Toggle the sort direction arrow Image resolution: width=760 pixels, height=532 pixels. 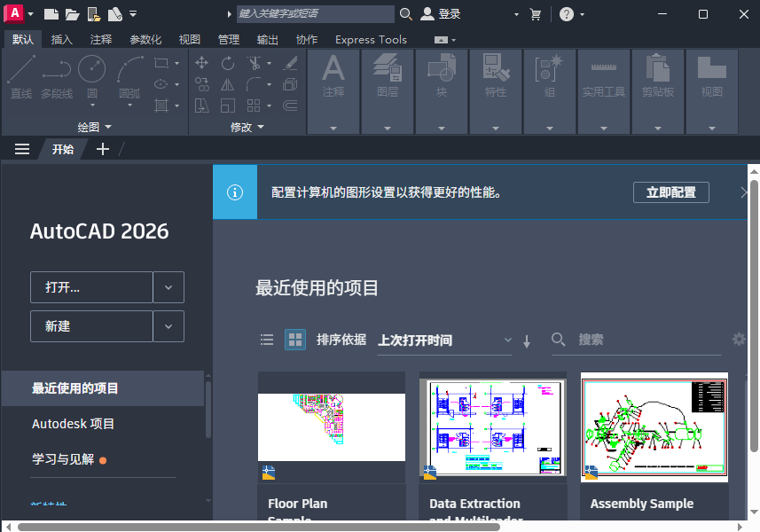click(527, 340)
